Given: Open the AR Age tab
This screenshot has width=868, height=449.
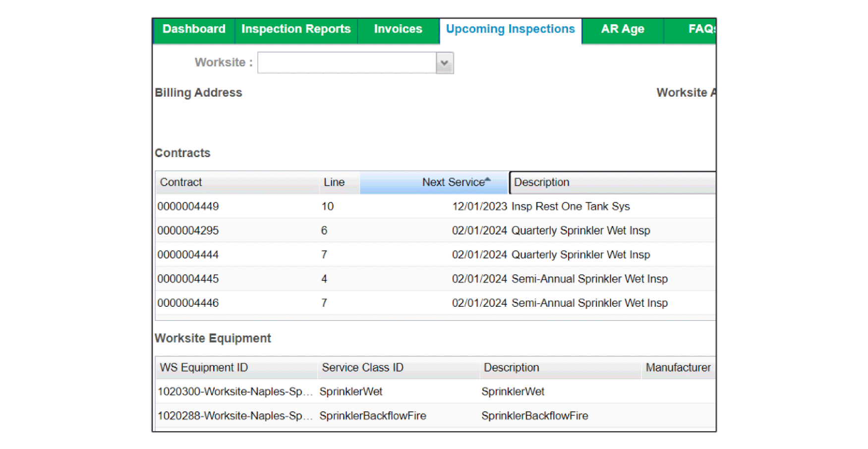Looking at the screenshot, I should coord(622,29).
